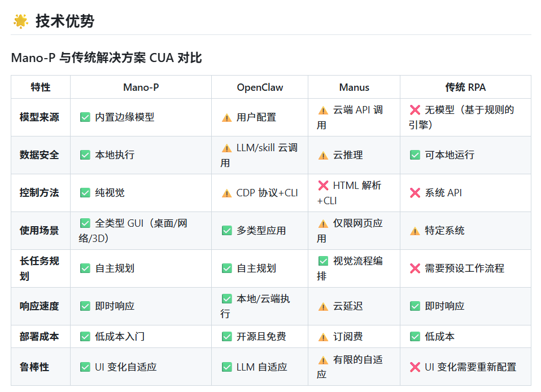
Task: Click 即时响应 text in the 传统 RPA column
Action: [x=444, y=306]
